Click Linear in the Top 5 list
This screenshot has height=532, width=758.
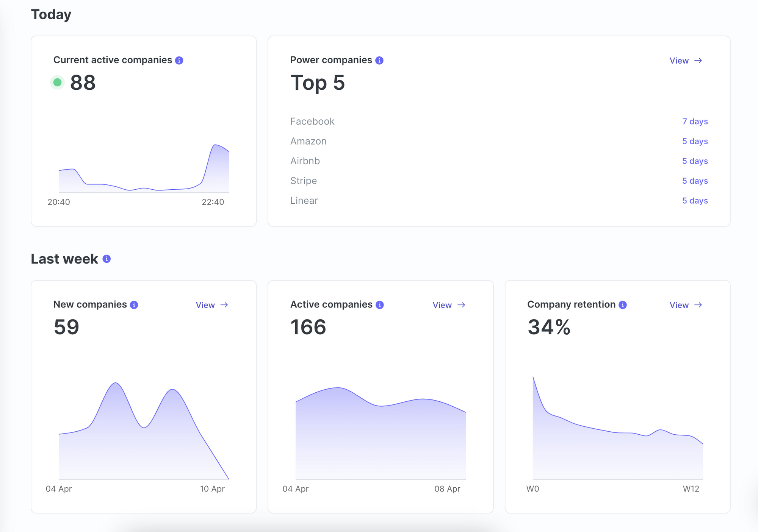[304, 201]
